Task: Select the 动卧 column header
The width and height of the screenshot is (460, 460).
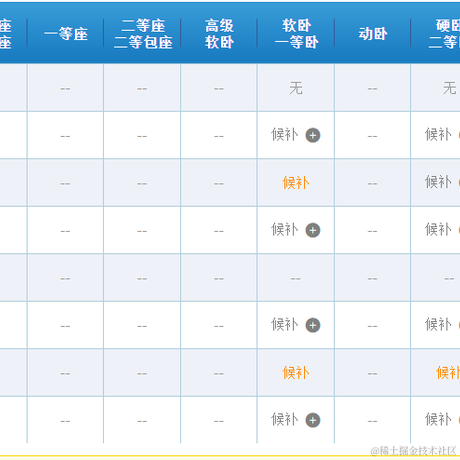Action: [x=373, y=34]
